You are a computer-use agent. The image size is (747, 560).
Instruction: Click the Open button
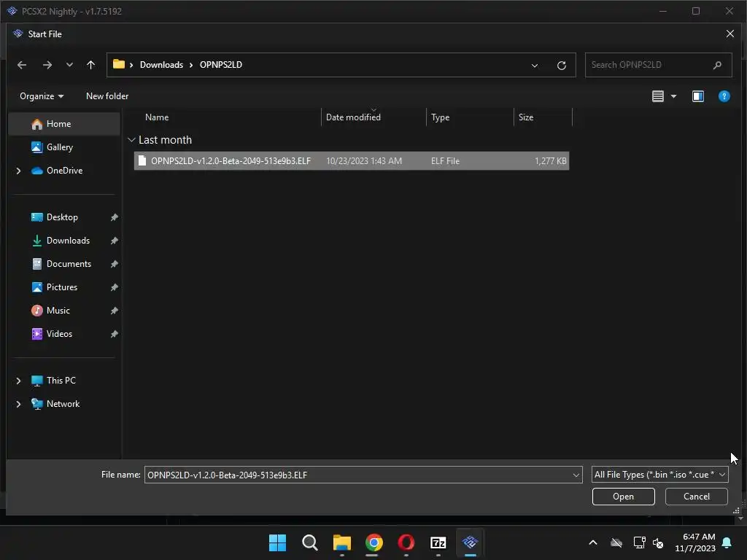coord(623,497)
